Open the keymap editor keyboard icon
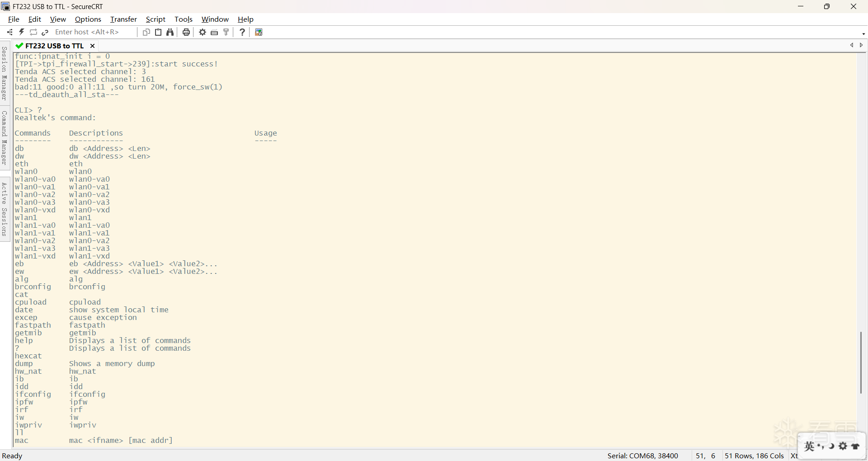 coord(215,32)
